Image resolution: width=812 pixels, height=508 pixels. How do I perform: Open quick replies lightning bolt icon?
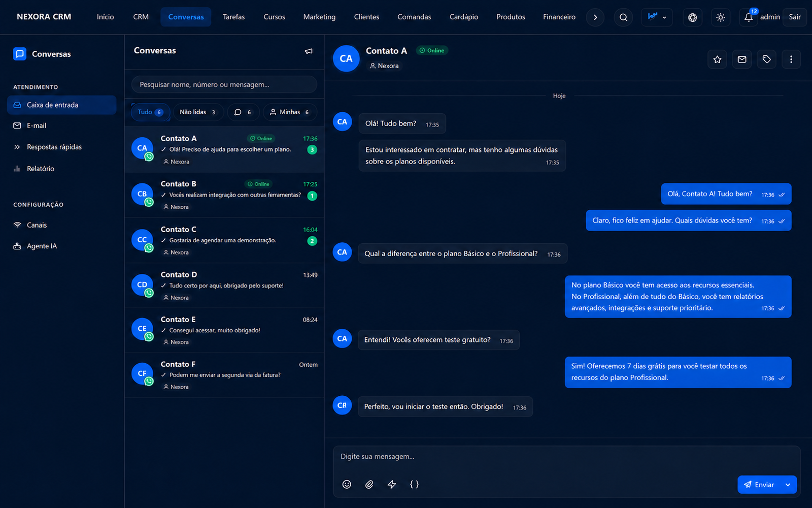click(392, 484)
